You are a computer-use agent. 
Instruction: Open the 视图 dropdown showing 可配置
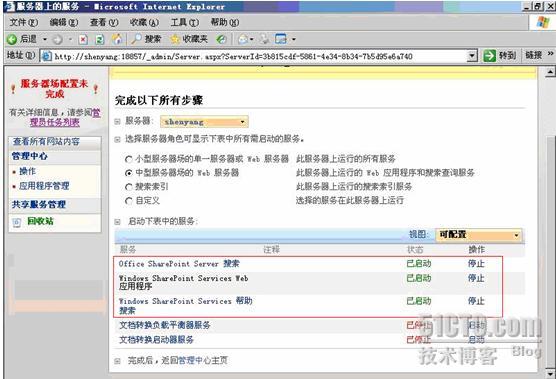coord(479,235)
